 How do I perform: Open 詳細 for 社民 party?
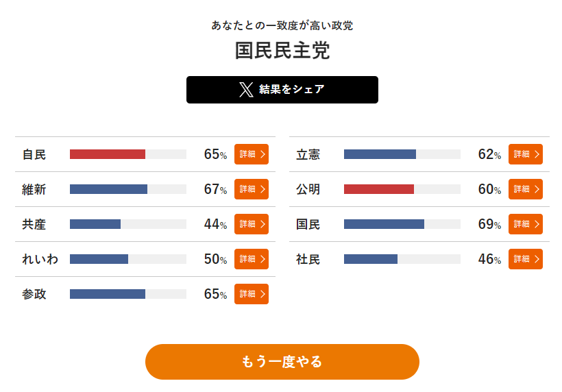tap(526, 258)
